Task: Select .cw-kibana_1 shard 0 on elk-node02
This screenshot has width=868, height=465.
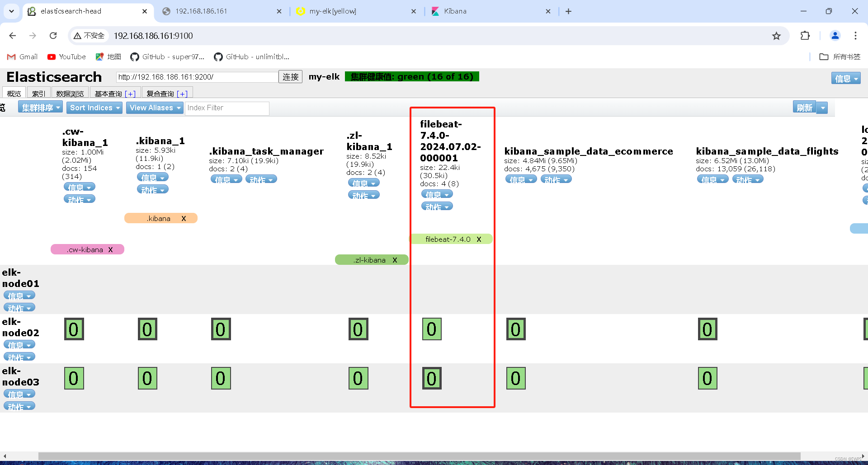Action: click(x=74, y=329)
